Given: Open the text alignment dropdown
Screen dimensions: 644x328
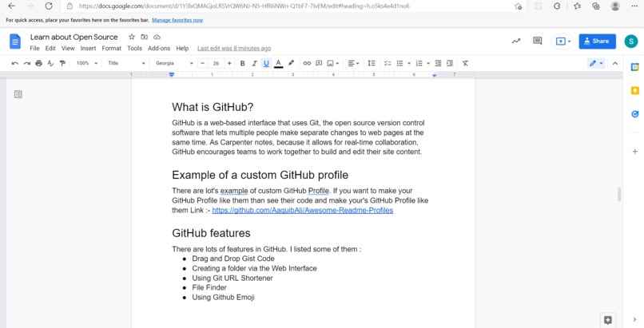Looking at the screenshot, I should coord(354,63).
